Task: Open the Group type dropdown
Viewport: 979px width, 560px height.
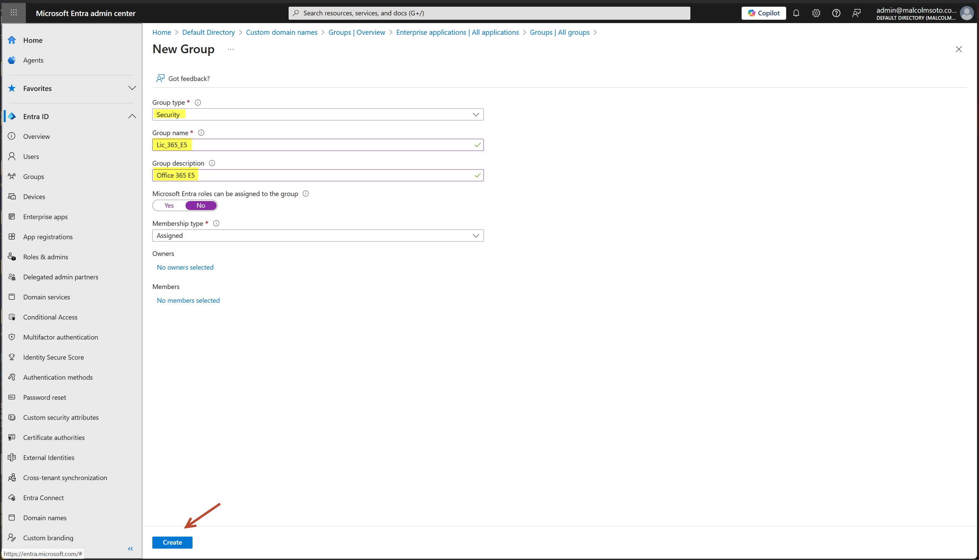Action: (317, 115)
